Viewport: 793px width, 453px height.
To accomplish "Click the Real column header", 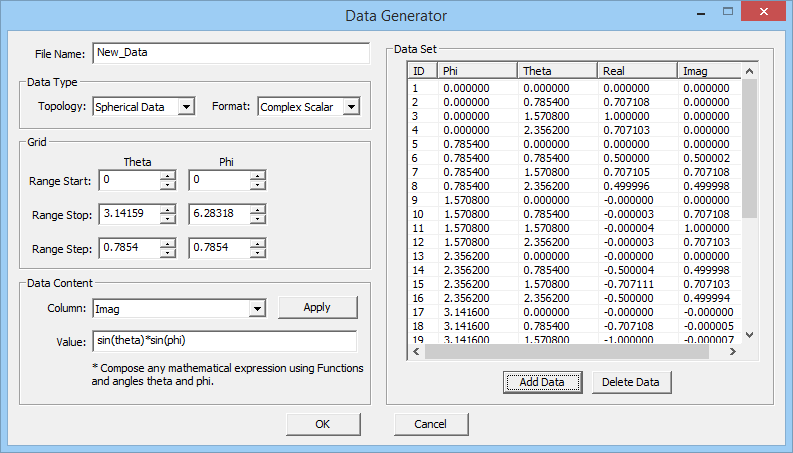I will [637, 71].
